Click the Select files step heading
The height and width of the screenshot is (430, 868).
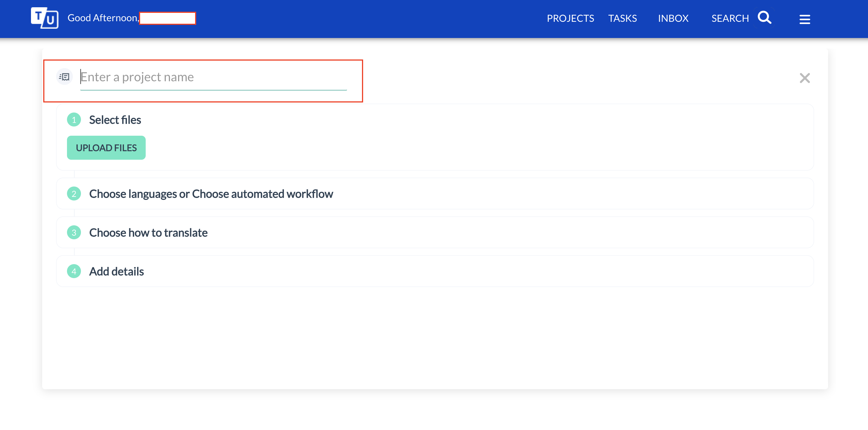[115, 120]
